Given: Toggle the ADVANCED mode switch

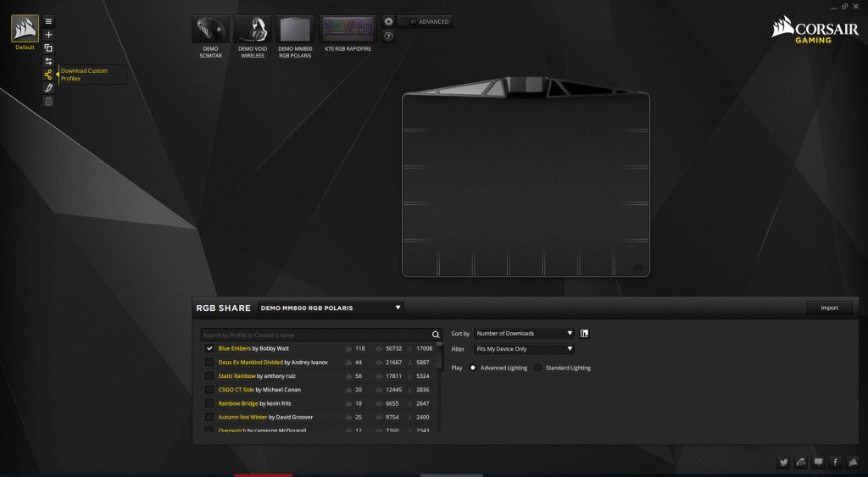Looking at the screenshot, I should coord(424,21).
